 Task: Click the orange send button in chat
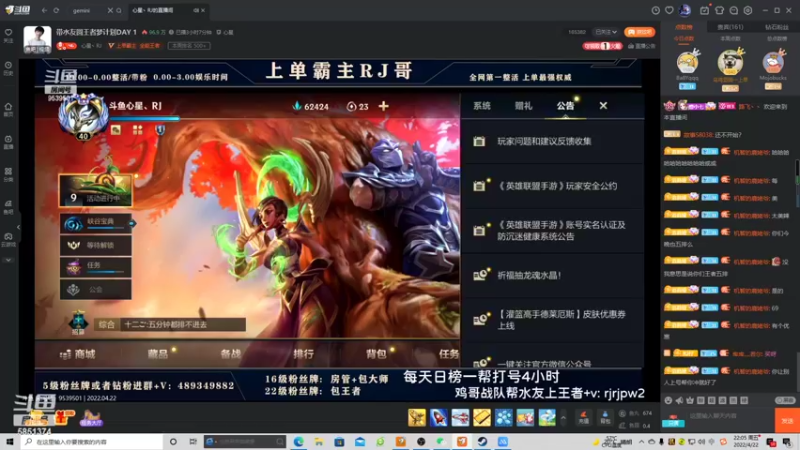(x=787, y=421)
